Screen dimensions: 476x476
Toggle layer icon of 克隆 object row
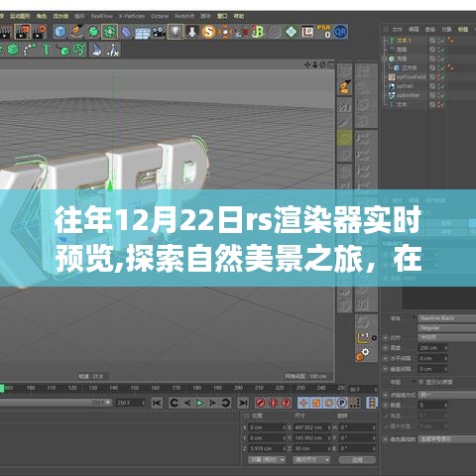tap(432, 59)
